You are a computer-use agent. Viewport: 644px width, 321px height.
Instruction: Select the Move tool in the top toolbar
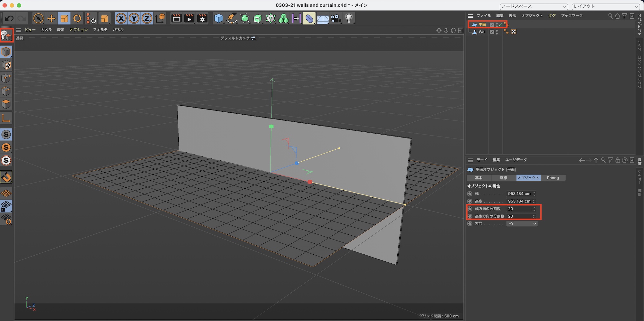click(51, 19)
